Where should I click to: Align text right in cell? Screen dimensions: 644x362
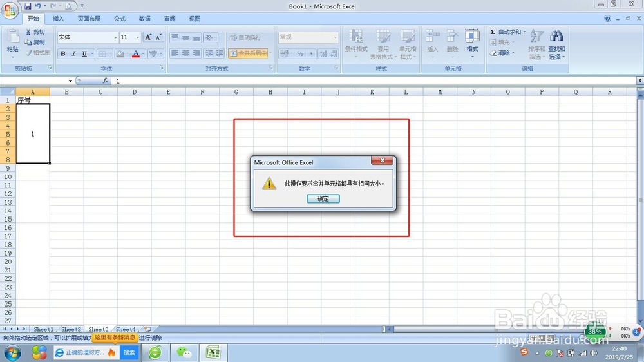click(196, 53)
